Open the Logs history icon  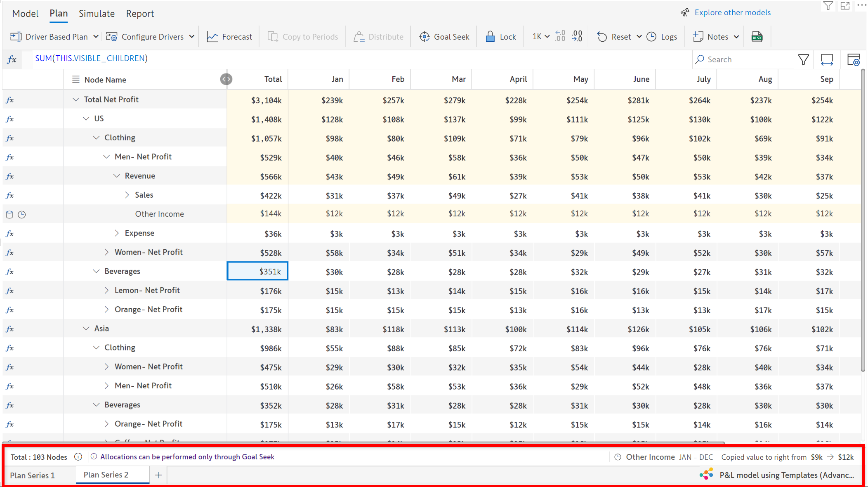pos(651,37)
